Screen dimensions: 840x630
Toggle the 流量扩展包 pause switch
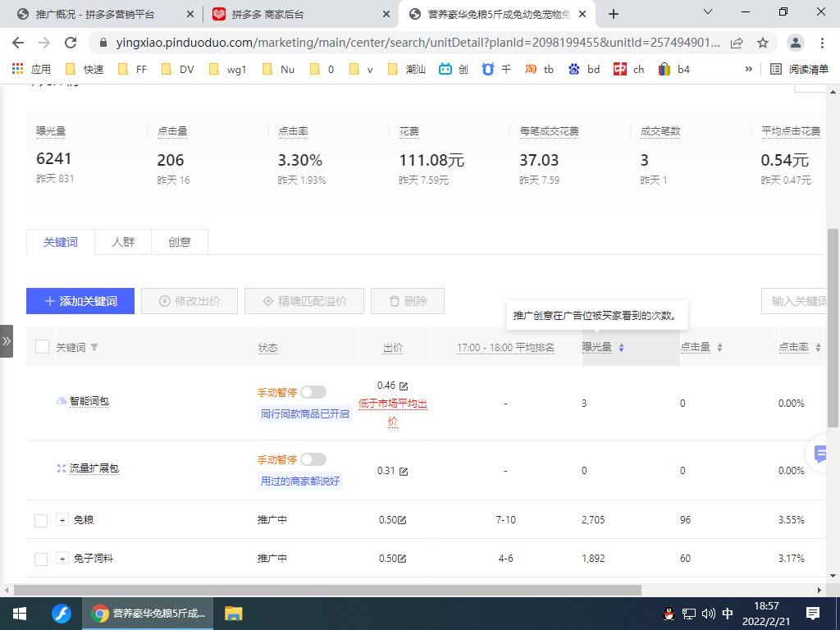click(313, 459)
